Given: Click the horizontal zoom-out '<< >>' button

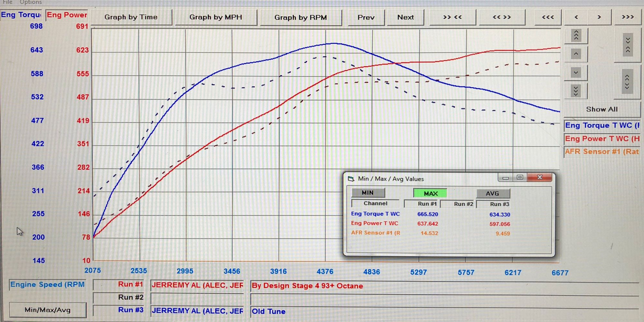Looking at the screenshot, I should point(502,17).
